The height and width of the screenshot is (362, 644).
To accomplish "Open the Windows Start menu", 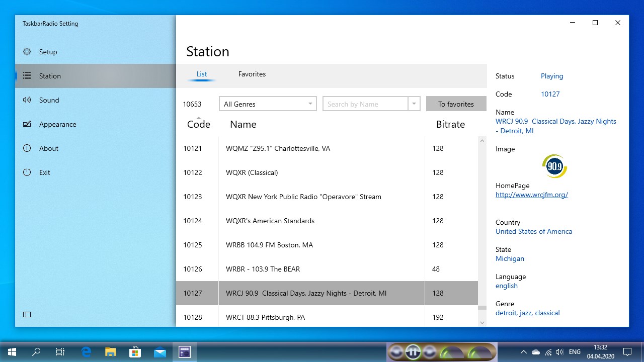I will [12, 352].
